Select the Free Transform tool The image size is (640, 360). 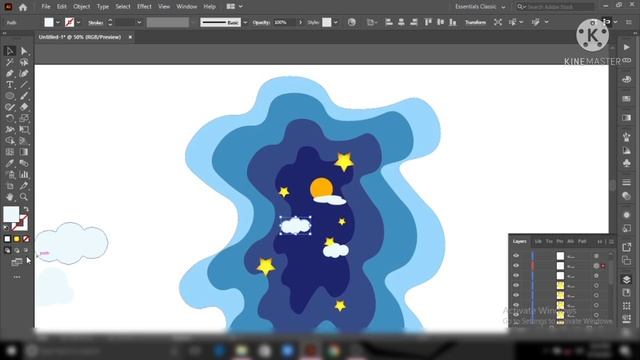tap(24, 129)
